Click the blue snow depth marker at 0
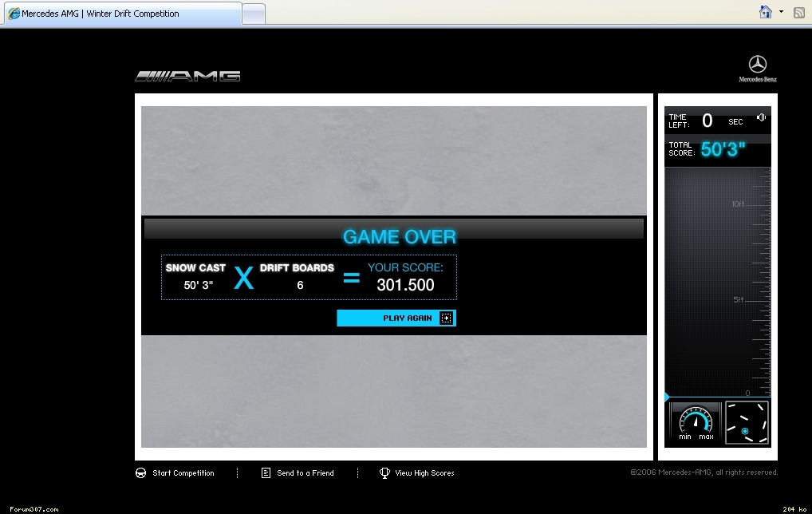The height and width of the screenshot is (514, 812). 667,397
